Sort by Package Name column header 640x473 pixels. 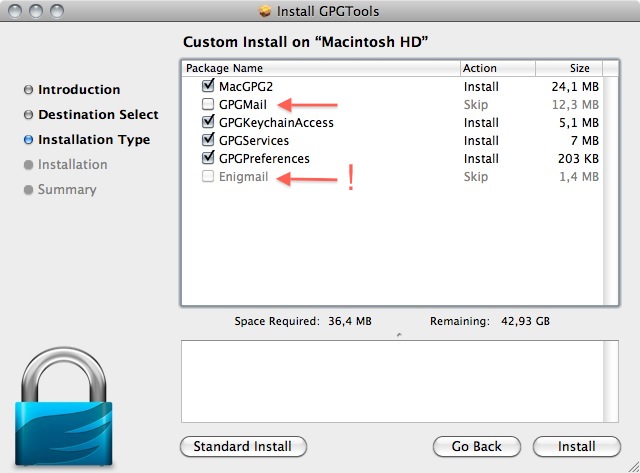(x=320, y=69)
